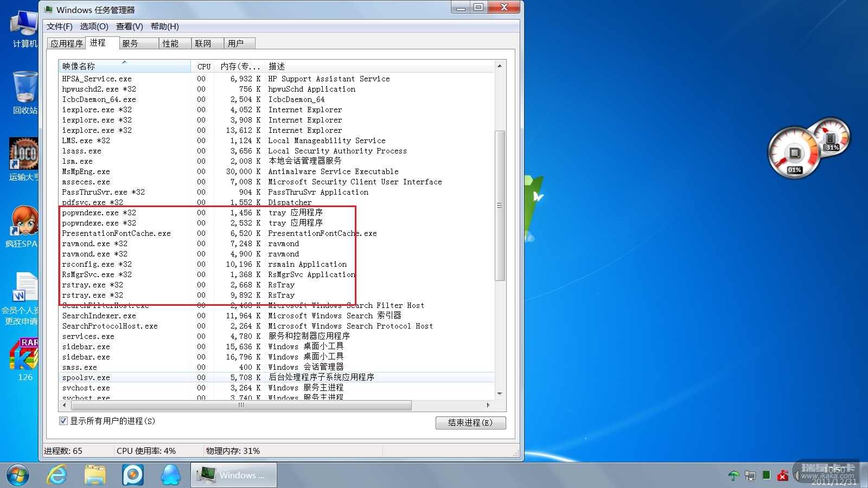Click the red telephone tray icon
The width and height of the screenshot is (868, 488).
(783, 476)
